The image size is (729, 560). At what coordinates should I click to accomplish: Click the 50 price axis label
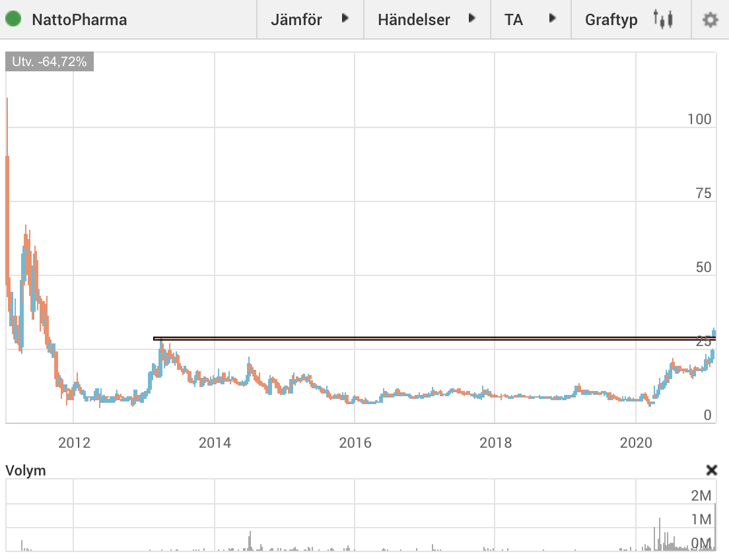click(703, 267)
